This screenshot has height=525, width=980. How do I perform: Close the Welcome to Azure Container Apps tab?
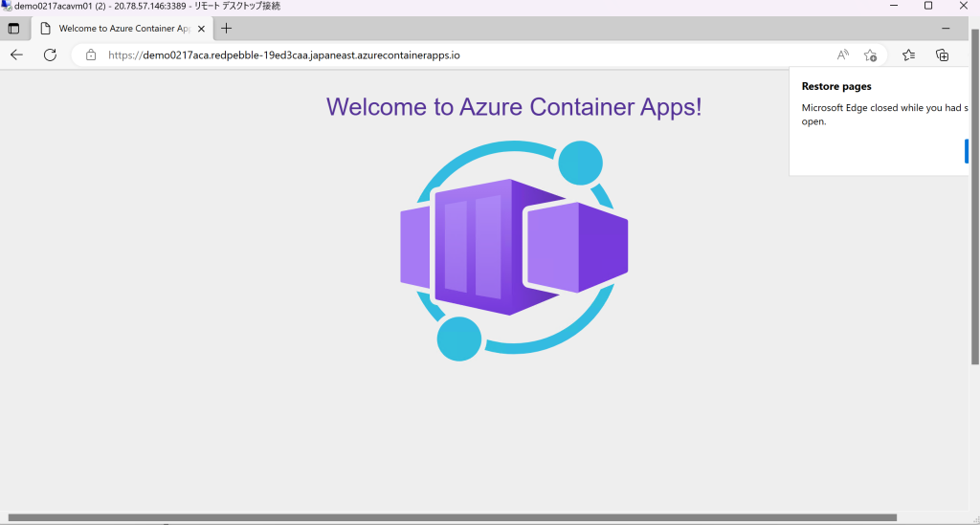tap(201, 29)
